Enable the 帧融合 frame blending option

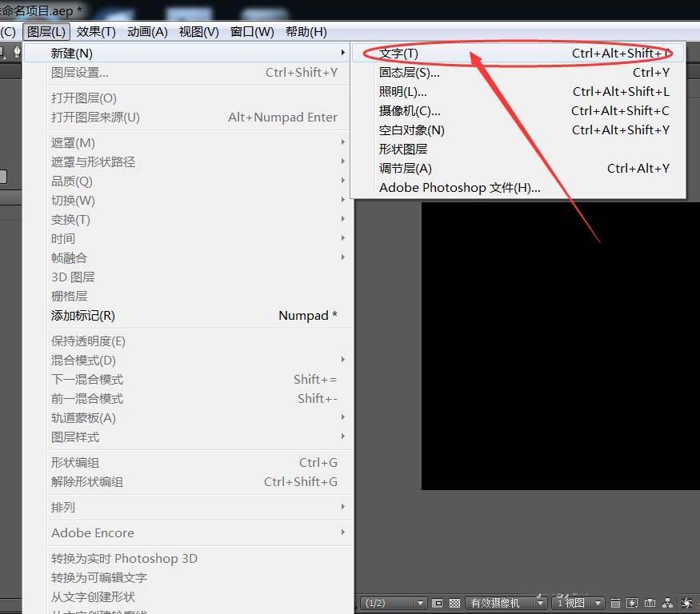point(69,257)
